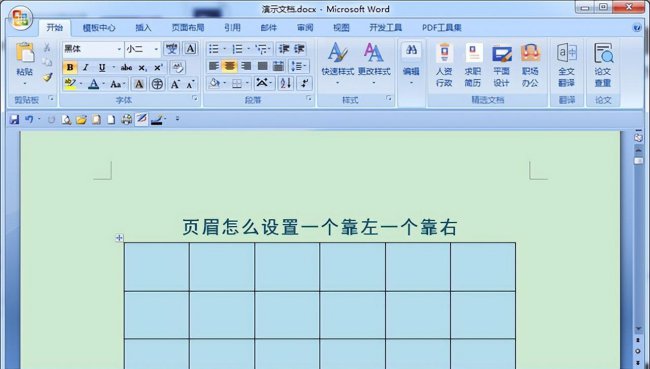Open the font size dropdown (小二)
This screenshot has height=369, width=650.
[x=156, y=49]
